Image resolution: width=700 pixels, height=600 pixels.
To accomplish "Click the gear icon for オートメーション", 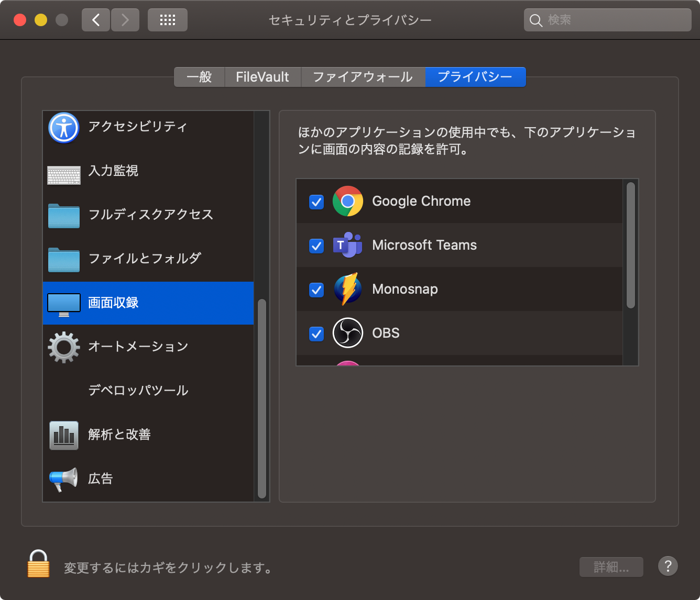I will tap(64, 347).
